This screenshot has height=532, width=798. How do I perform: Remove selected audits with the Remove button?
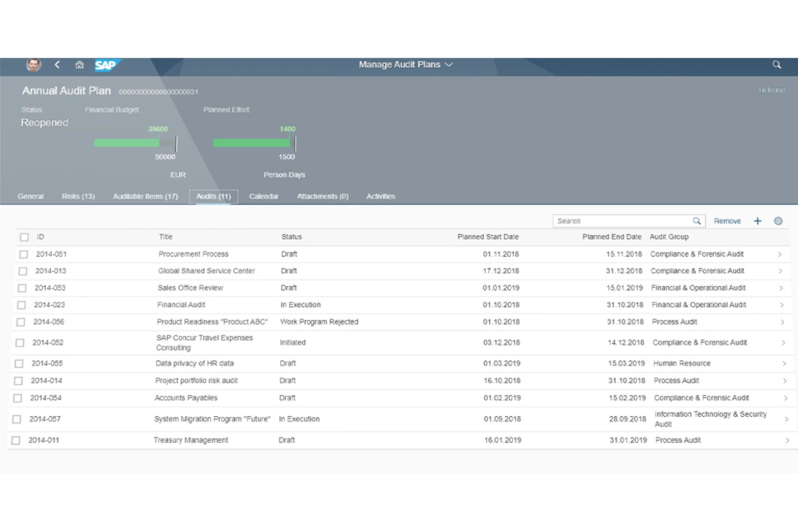[x=727, y=220]
